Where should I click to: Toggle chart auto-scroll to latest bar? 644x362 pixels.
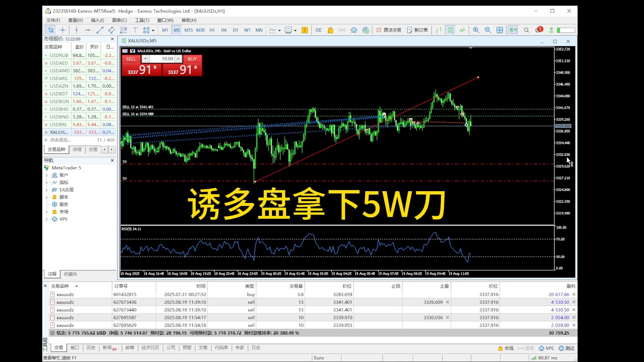[513, 30]
